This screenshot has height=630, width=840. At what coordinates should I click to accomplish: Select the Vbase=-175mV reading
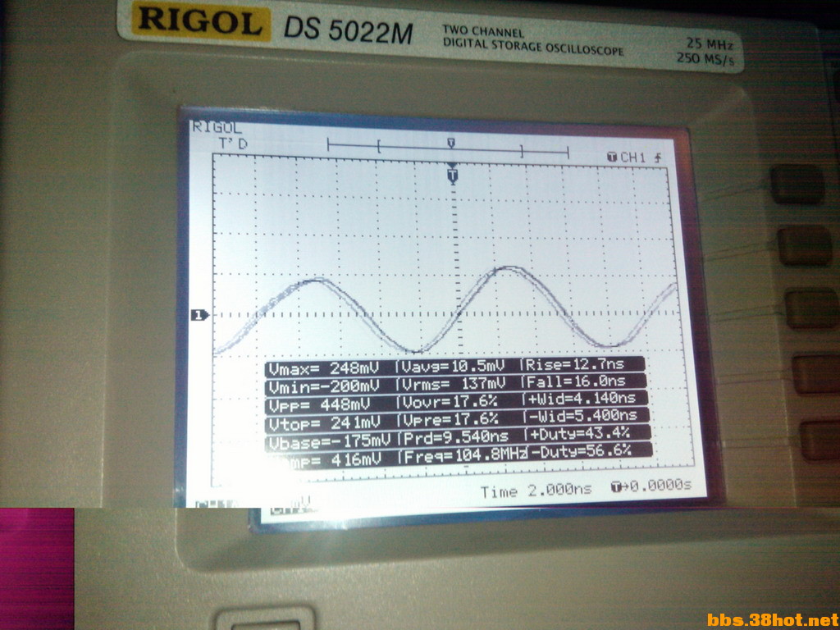(330, 441)
